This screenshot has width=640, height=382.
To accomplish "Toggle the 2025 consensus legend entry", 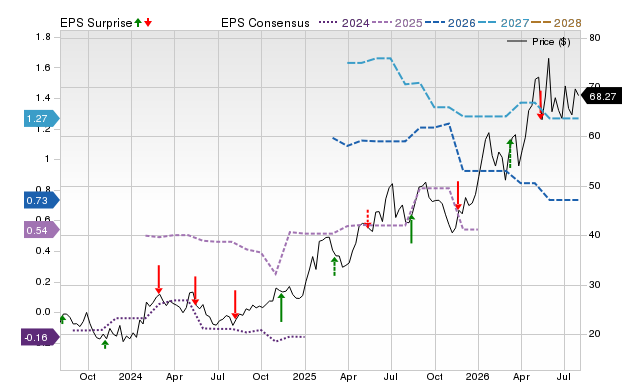I will pos(397,23).
